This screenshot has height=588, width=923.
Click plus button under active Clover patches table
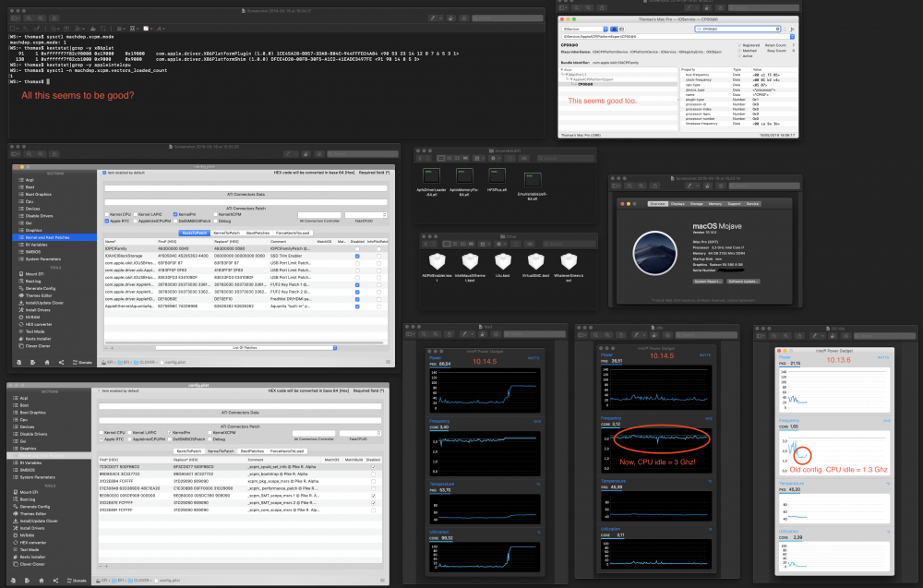112,348
